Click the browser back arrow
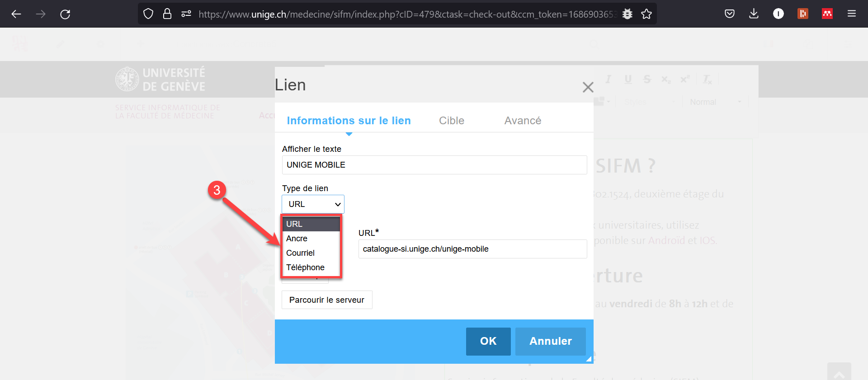 16,14
